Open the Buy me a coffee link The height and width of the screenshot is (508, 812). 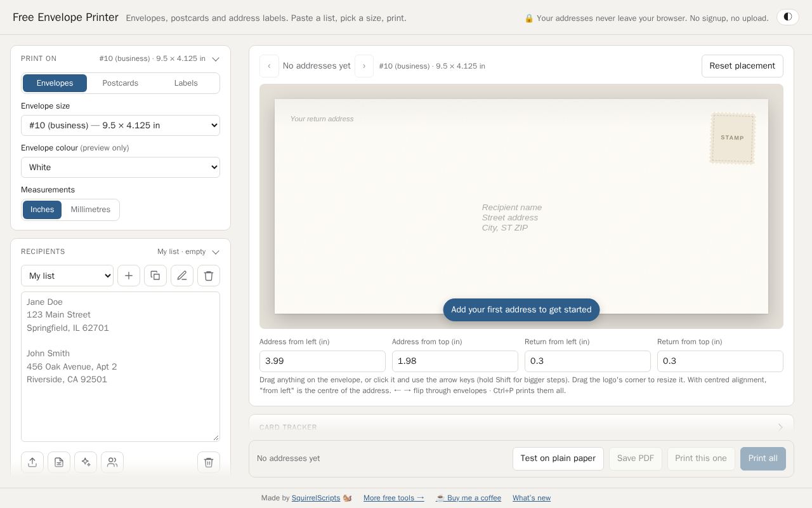pos(469,498)
